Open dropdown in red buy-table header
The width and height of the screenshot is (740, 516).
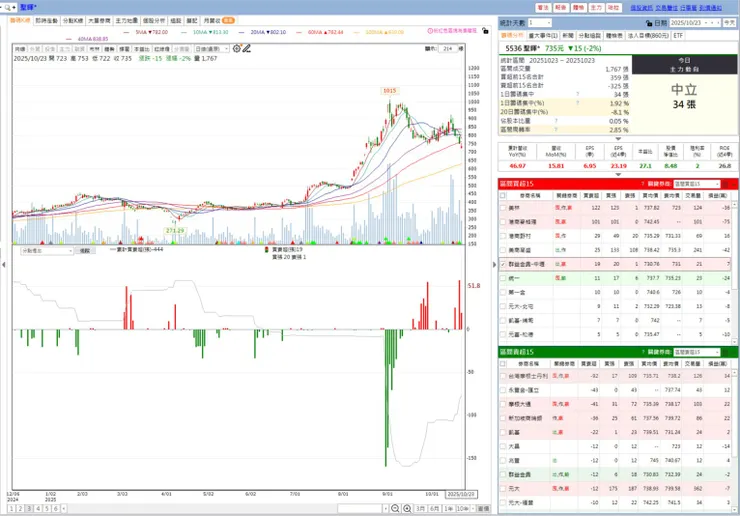tap(697, 184)
